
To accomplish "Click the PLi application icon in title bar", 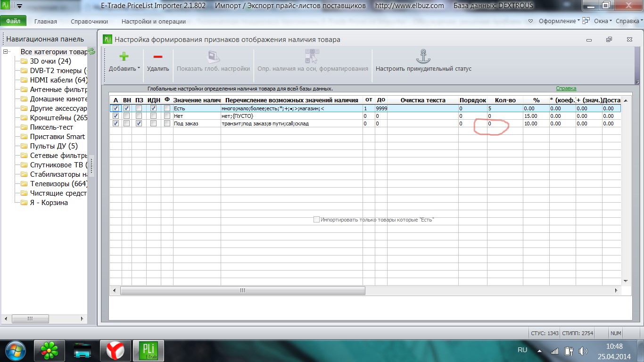I will (6, 6).
